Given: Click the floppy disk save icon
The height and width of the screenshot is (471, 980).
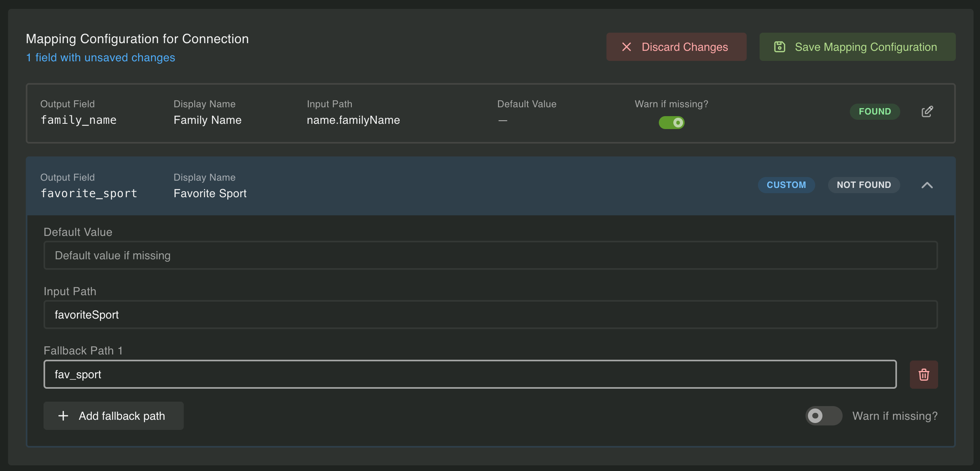Looking at the screenshot, I should [x=779, y=47].
